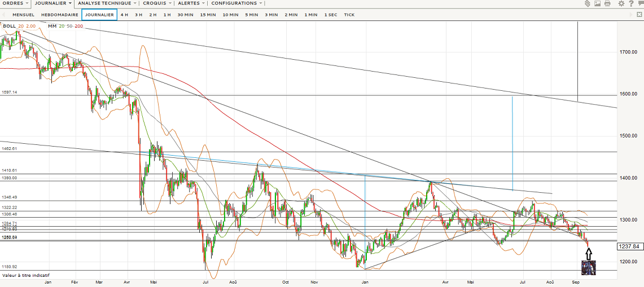Open chart settings gear icon
Image resolution: width=644 pixels, height=287 pixels.
pyautogui.click(x=621, y=3)
